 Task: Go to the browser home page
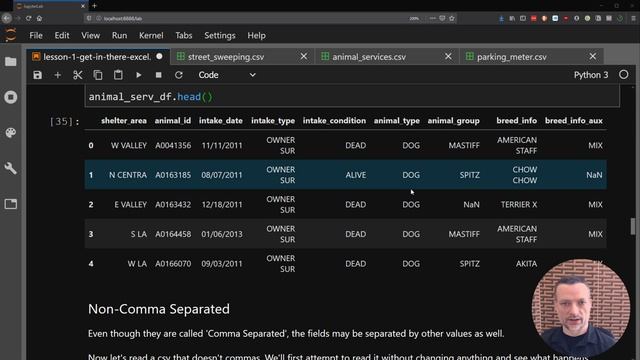39,18
